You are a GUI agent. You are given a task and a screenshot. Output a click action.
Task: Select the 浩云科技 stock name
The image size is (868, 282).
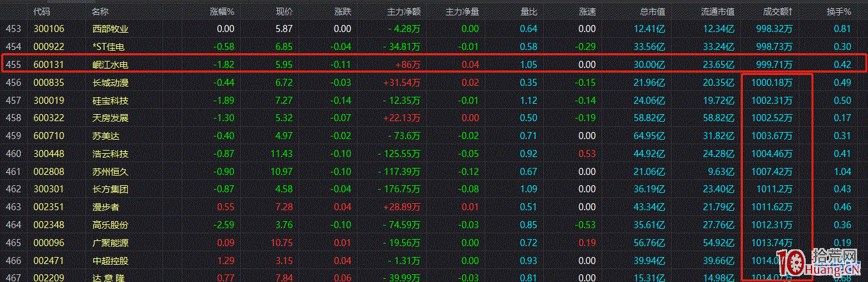[110, 154]
